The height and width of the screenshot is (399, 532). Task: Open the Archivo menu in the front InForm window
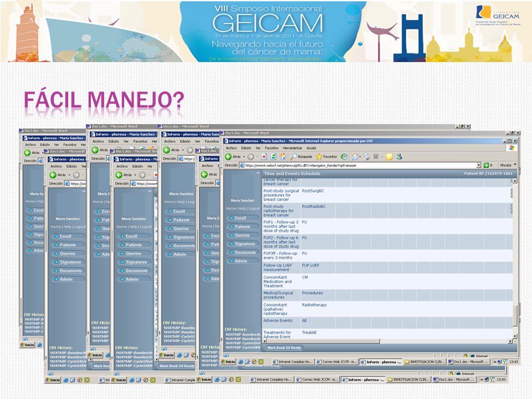(232, 148)
